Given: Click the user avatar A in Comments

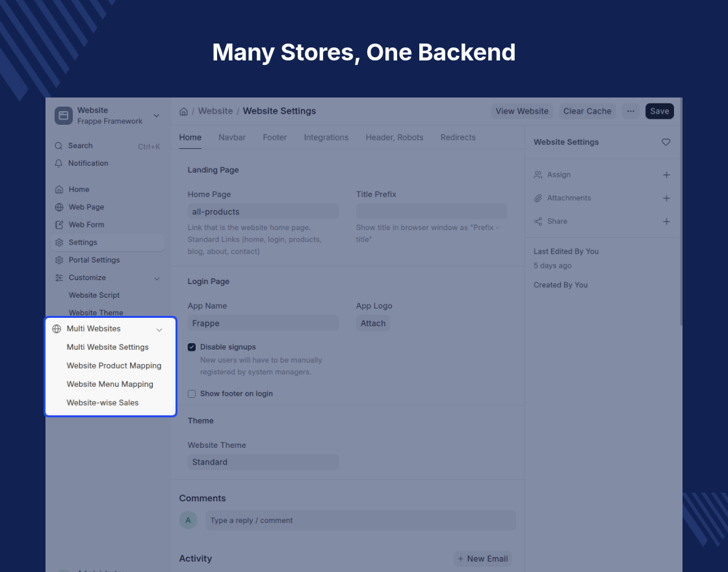Looking at the screenshot, I should 188,521.
